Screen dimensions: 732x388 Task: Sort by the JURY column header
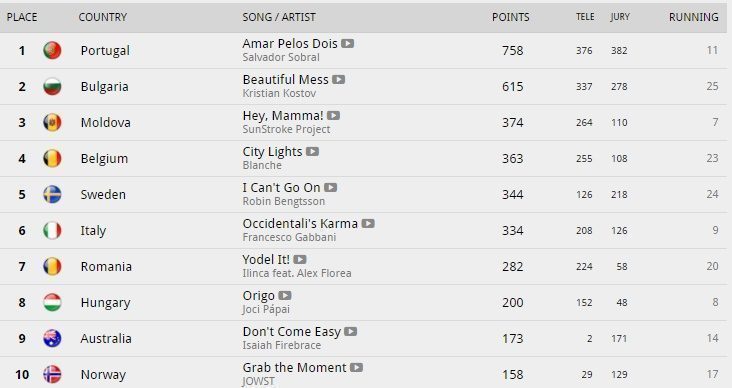click(620, 17)
